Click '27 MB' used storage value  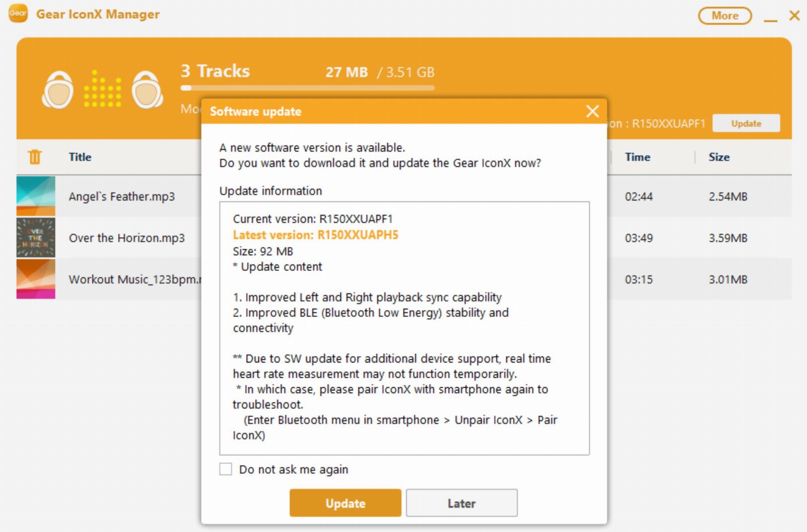click(347, 72)
